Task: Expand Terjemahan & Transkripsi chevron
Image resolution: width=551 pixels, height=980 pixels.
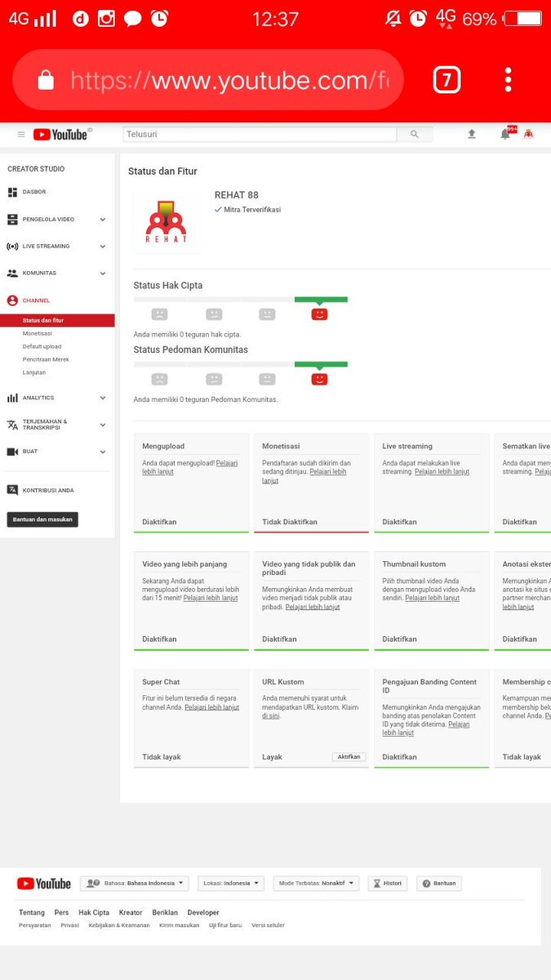Action: click(x=103, y=425)
